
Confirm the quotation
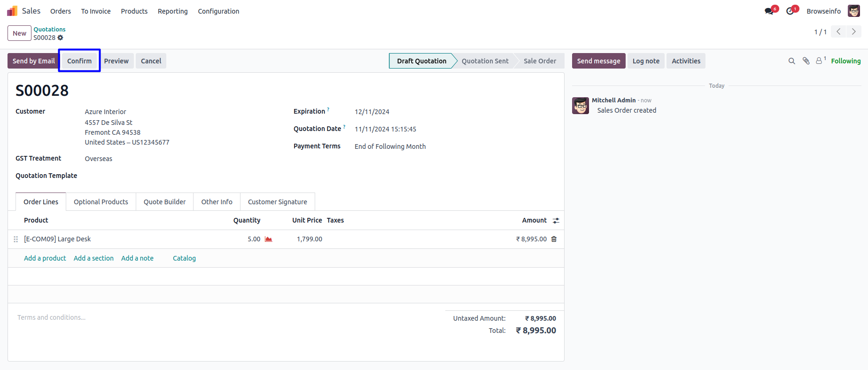[79, 61]
